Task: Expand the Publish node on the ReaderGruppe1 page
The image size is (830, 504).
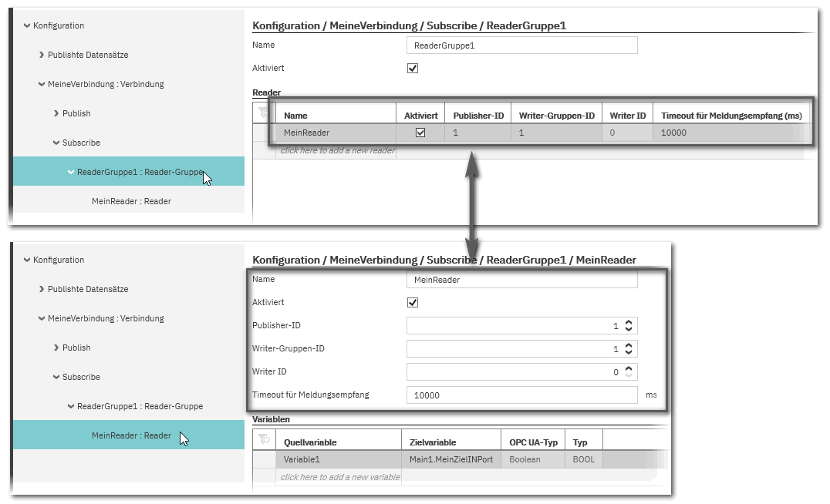Action: click(56, 113)
